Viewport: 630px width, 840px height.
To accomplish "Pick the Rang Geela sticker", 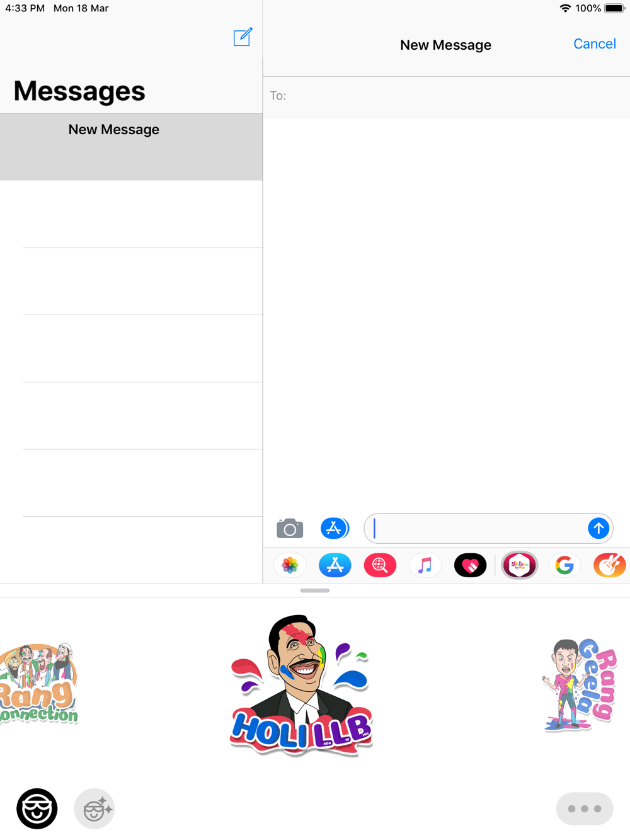I will click(580, 685).
